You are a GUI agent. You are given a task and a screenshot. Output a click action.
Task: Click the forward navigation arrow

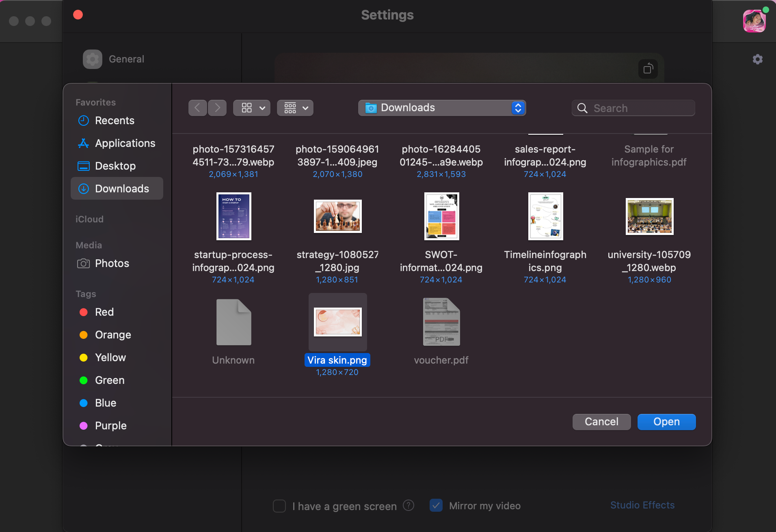pyautogui.click(x=217, y=108)
